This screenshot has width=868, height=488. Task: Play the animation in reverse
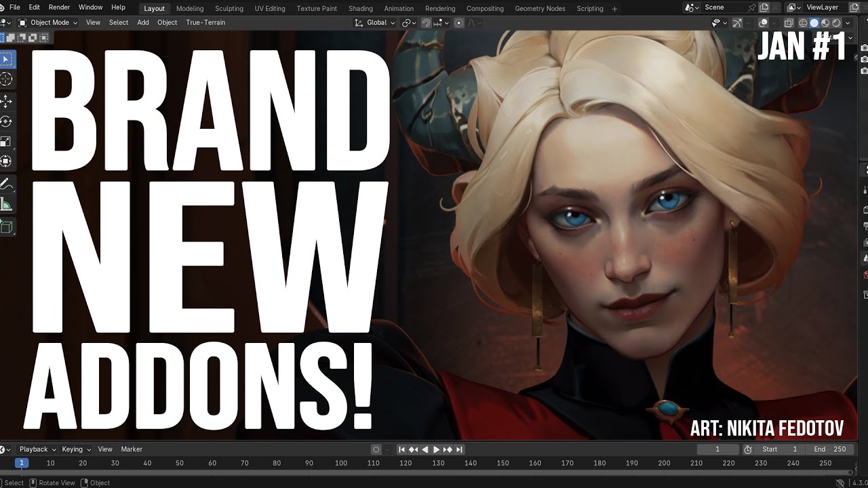pyautogui.click(x=425, y=449)
